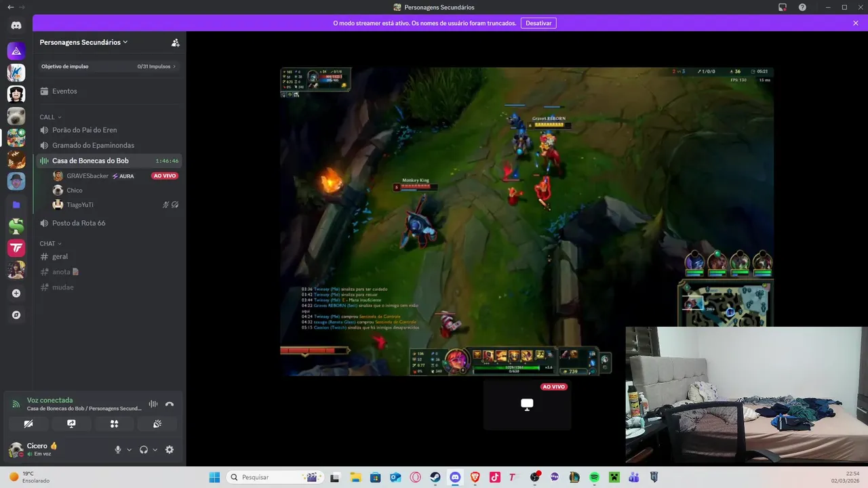The width and height of the screenshot is (868, 488).
Task: Open the geral text channel
Action: point(108,256)
